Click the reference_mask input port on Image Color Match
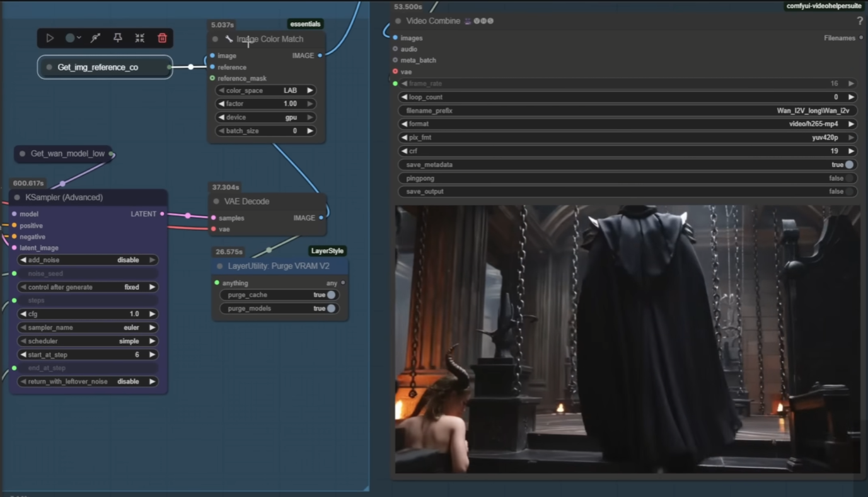This screenshot has width=868, height=497. [212, 78]
